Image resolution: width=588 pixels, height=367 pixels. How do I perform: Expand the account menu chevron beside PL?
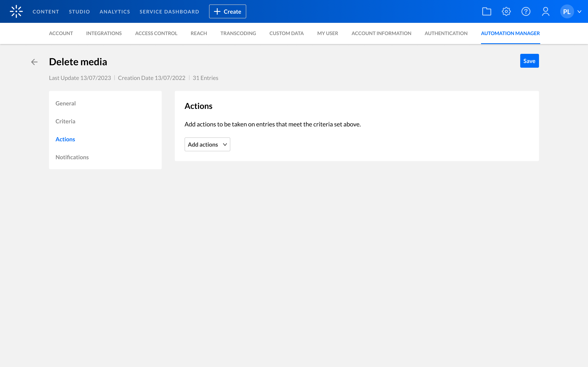(x=579, y=11)
